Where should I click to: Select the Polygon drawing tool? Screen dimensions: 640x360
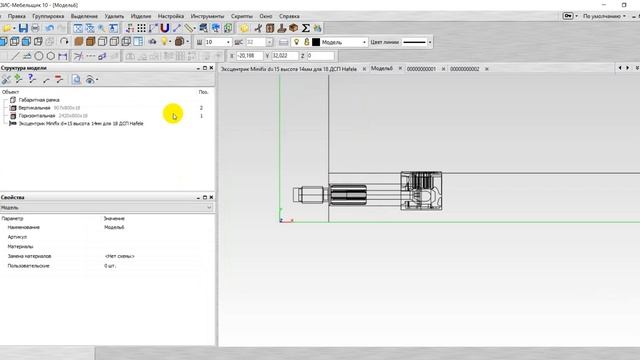click(51, 56)
